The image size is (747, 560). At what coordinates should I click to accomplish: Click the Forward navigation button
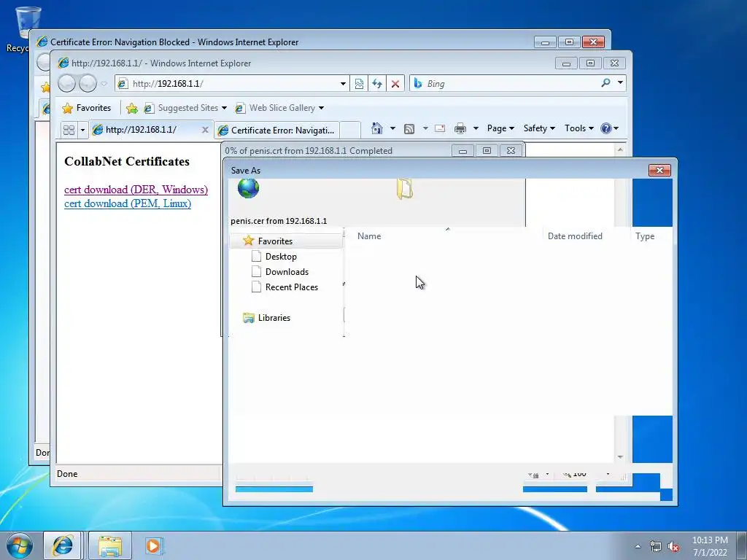[88, 84]
